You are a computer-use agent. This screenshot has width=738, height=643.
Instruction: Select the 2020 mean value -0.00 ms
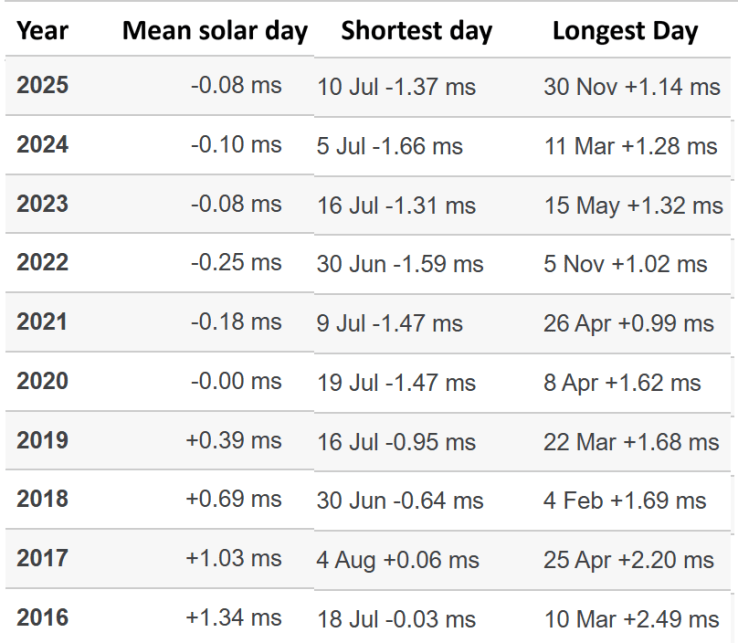click(x=236, y=382)
